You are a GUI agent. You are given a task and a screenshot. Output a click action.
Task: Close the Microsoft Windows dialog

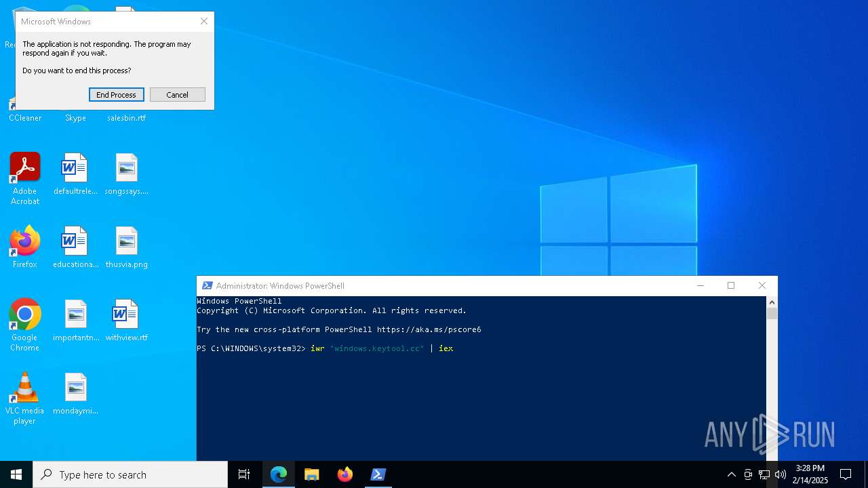[204, 21]
